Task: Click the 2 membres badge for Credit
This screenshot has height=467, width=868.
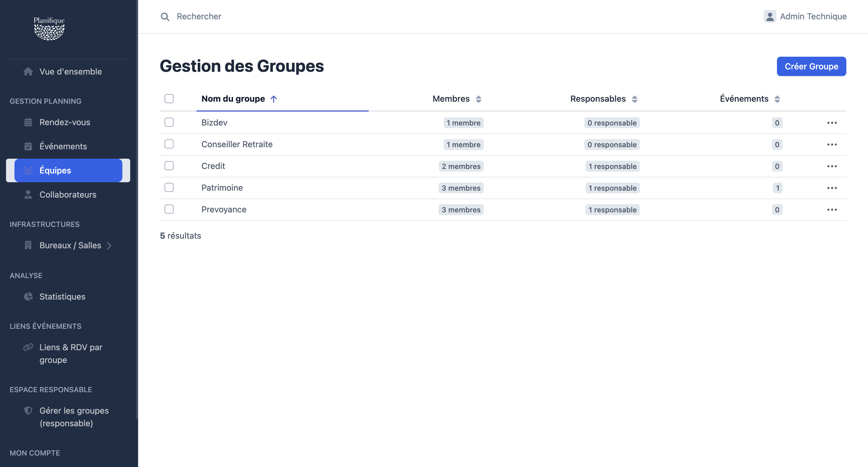Action: coord(461,166)
